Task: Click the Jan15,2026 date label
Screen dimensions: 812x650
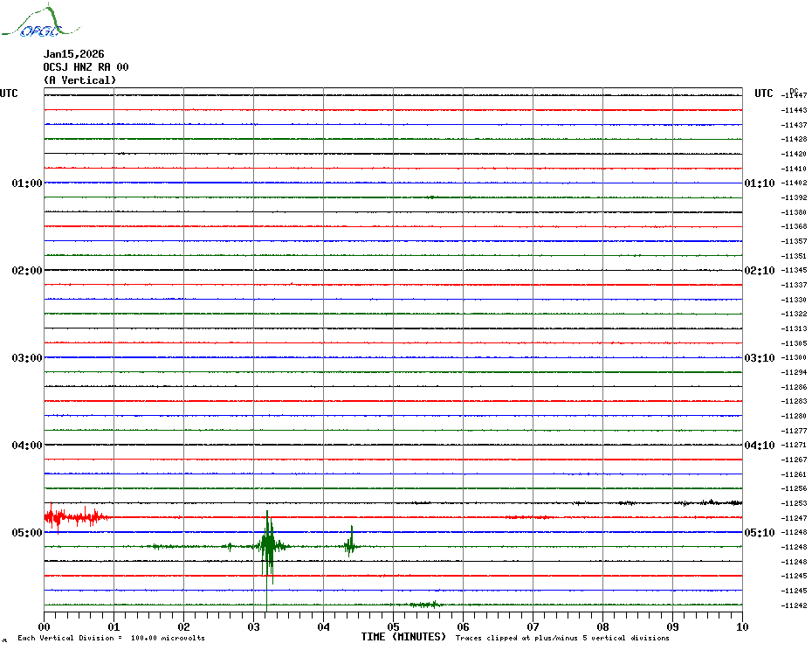Action: coord(73,54)
